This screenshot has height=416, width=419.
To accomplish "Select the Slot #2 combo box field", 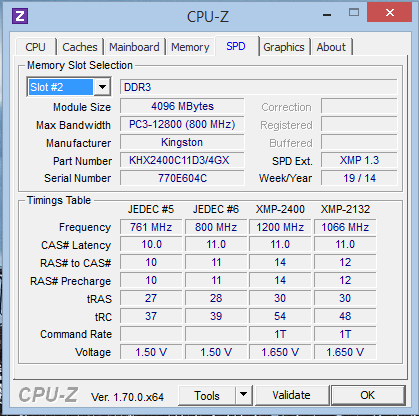I will click(69, 87).
